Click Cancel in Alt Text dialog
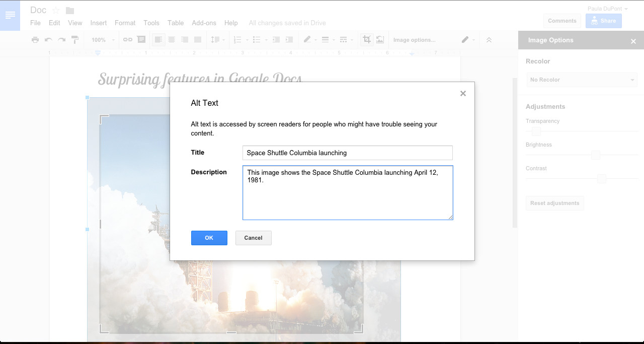This screenshot has height=344, width=644. tap(254, 238)
